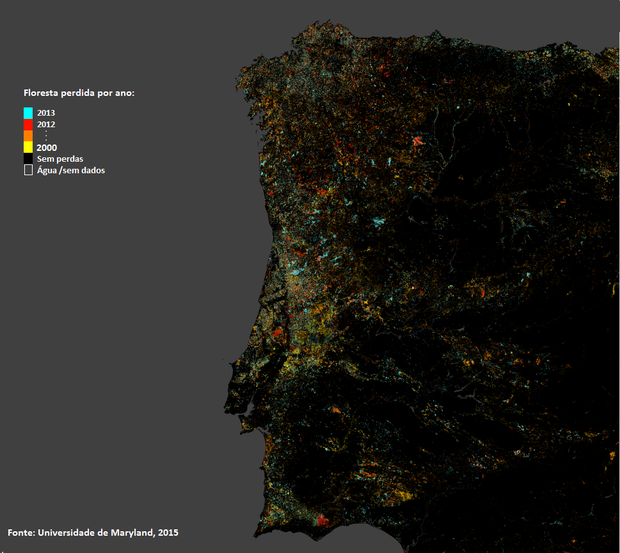Click the black 'Sem perdas' swatch

[29, 159]
